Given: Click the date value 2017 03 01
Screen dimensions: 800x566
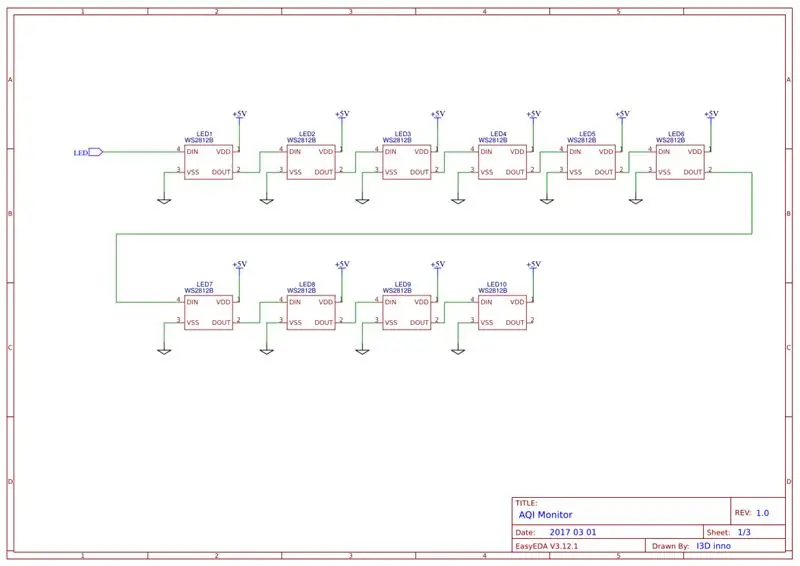Looking at the screenshot, I should coord(572,532).
